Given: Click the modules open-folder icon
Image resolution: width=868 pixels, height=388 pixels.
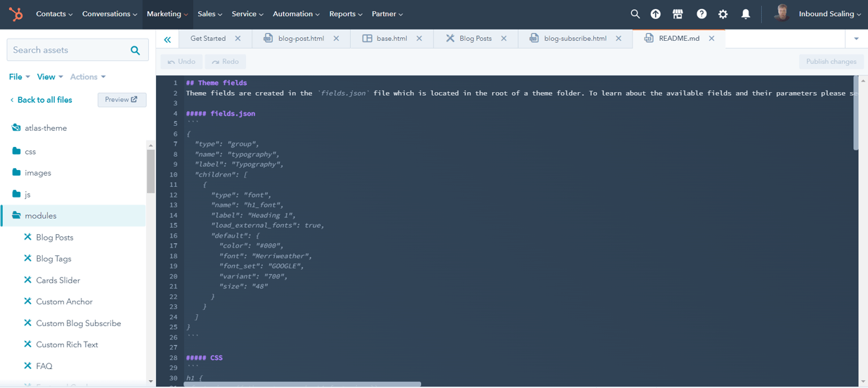Looking at the screenshot, I should (16, 216).
